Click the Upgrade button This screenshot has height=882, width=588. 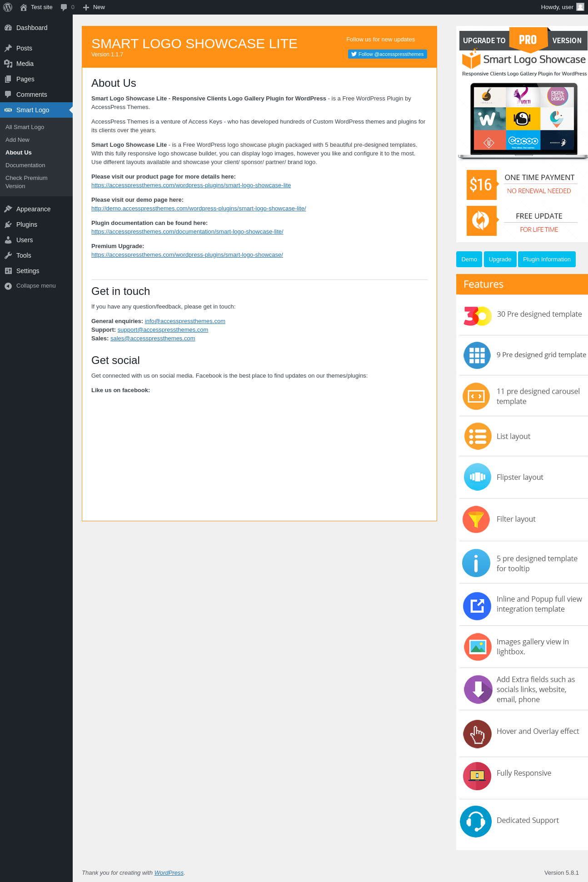500,259
